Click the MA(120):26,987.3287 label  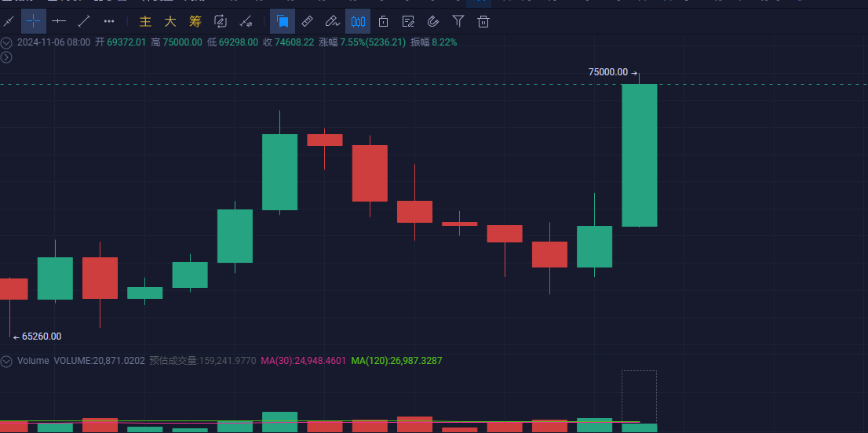(x=396, y=361)
